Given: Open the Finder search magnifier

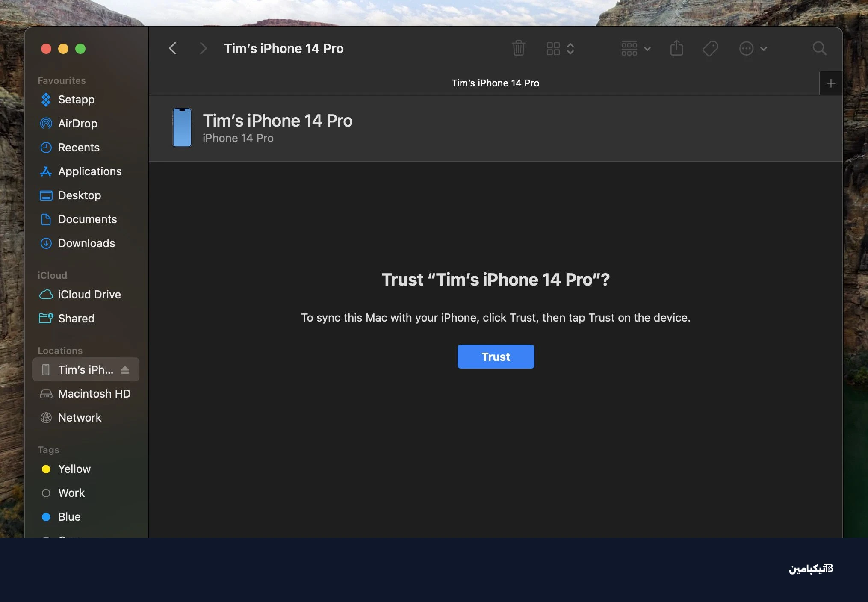Looking at the screenshot, I should pos(819,48).
